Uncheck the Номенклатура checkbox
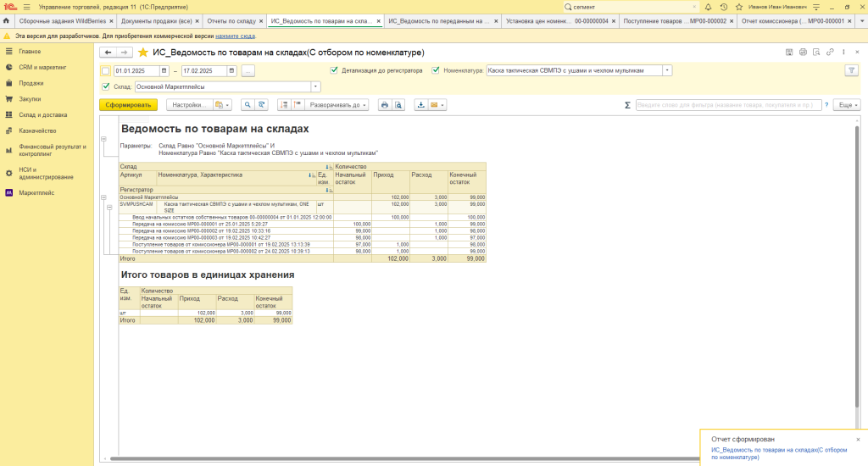Viewport: 868px width, 466px height. coord(436,70)
